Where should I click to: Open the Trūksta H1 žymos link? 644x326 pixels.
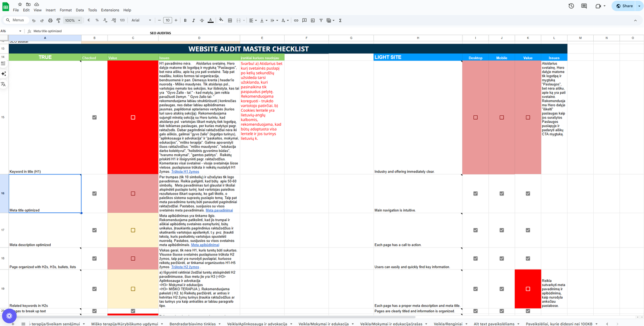coord(185,172)
